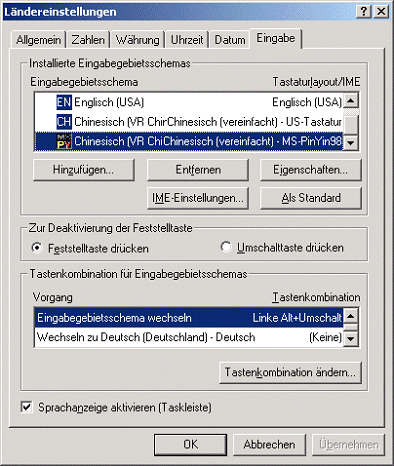Select Umschalttaste drücken radio option
The width and height of the screenshot is (394, 466).
226,247
